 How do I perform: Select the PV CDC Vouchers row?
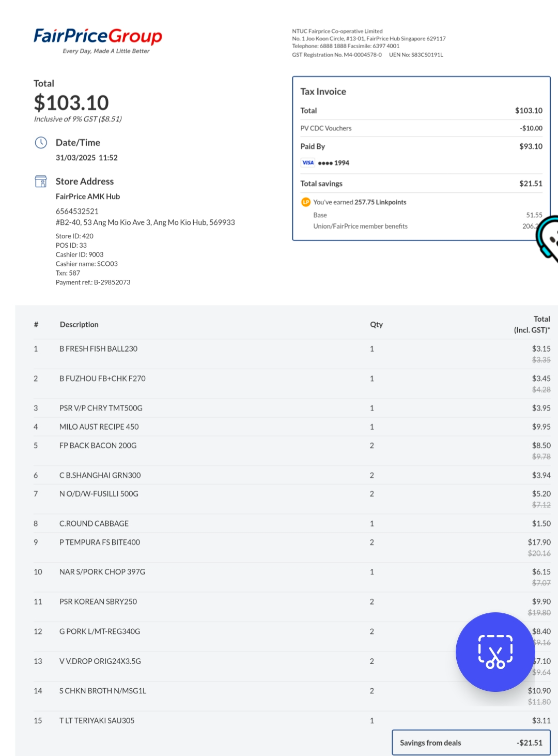[x=422, y=128]
